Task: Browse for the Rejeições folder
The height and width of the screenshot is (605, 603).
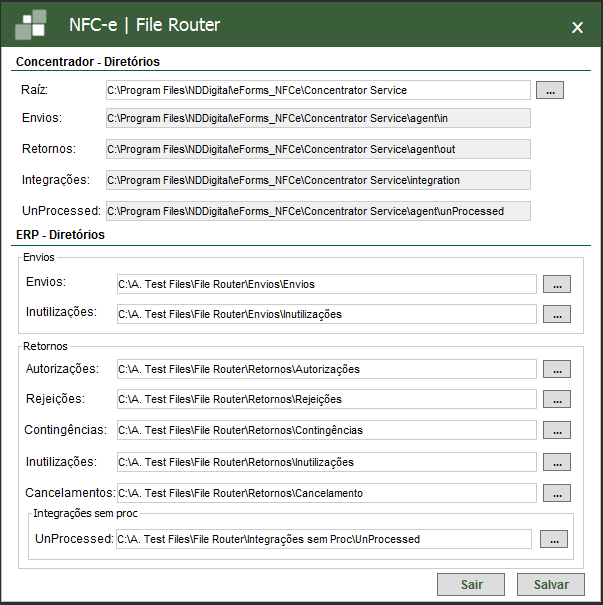Action: (557, 399)
